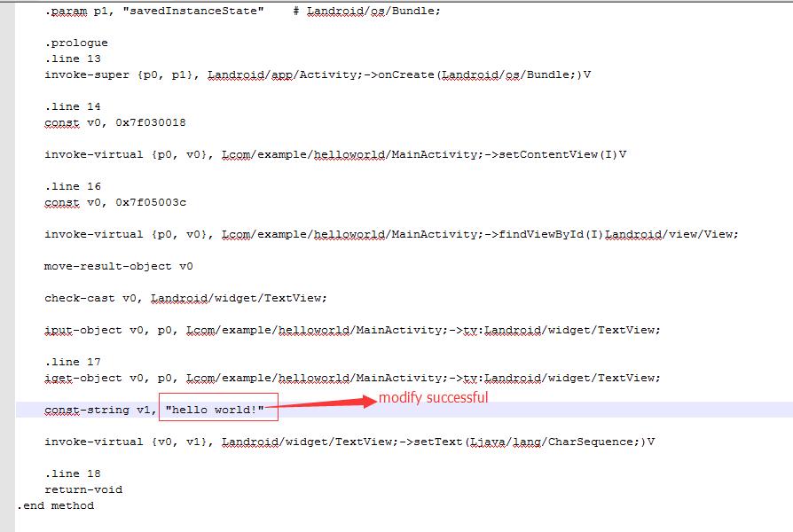
Task: Click the .prologue directive line
Action: point(76,43)
